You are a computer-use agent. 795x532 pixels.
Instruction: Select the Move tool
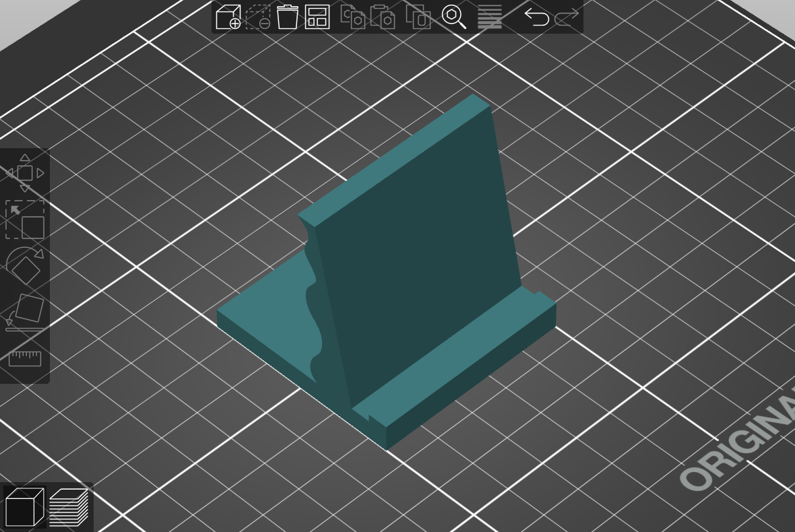click(x=25, y=173)
